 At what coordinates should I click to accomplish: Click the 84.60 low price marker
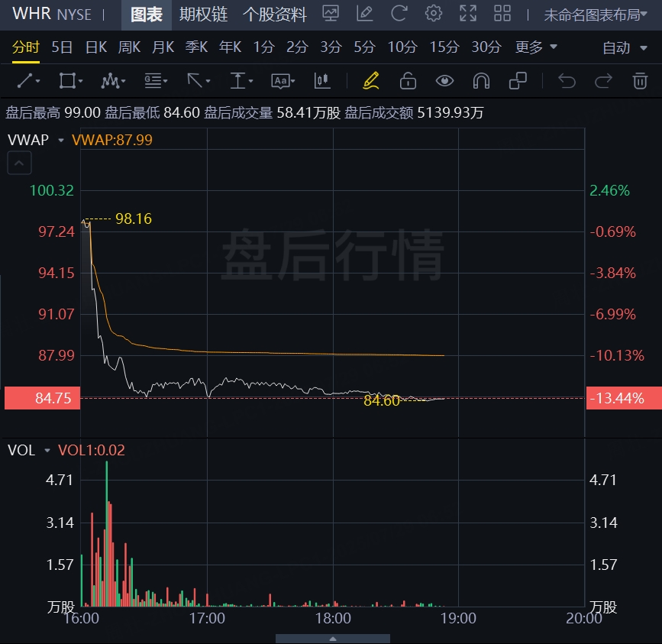pyautogui.click(x=381, y=400)
